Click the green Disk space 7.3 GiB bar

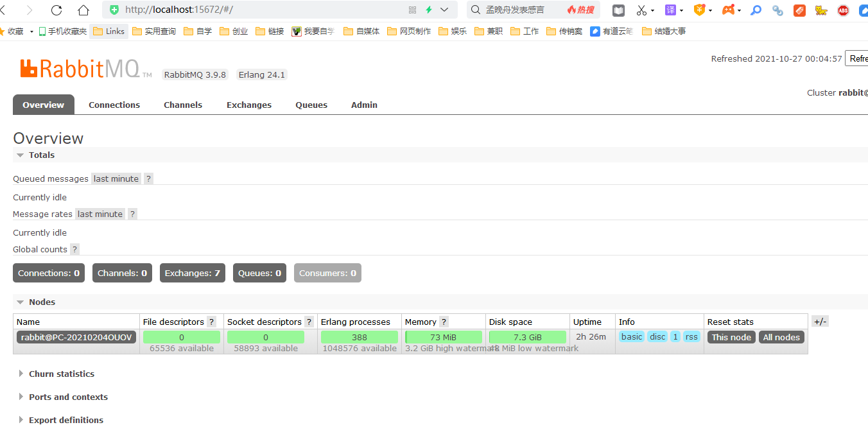(x=528, y=337)
